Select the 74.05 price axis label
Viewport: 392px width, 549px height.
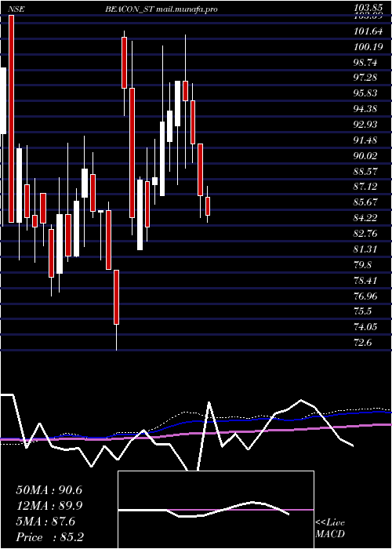pos(366,327)
